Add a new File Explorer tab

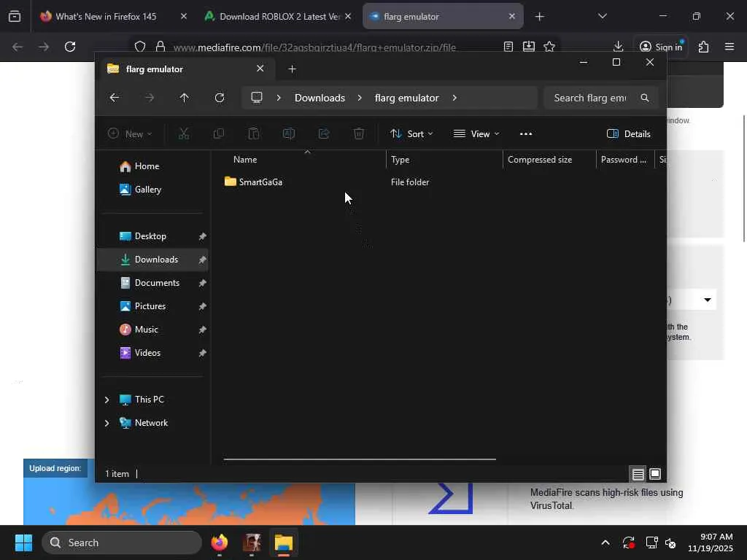click(292, 69)
